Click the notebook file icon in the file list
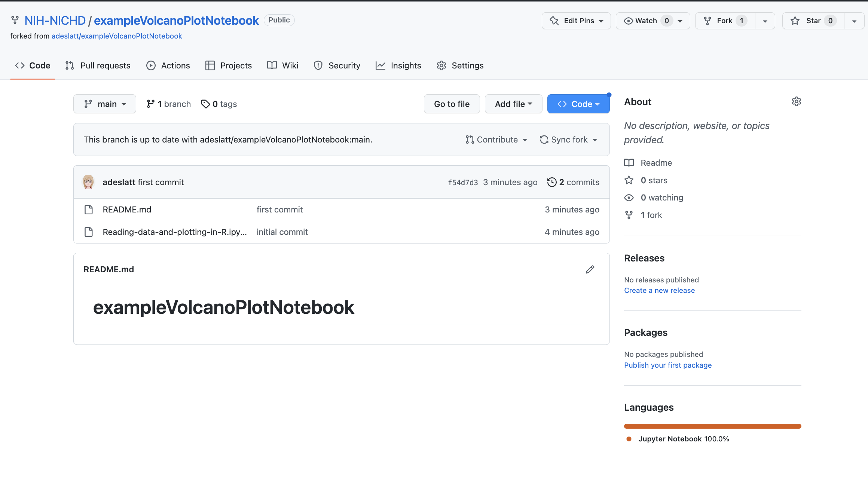868x493 pixels. [89, 232]
